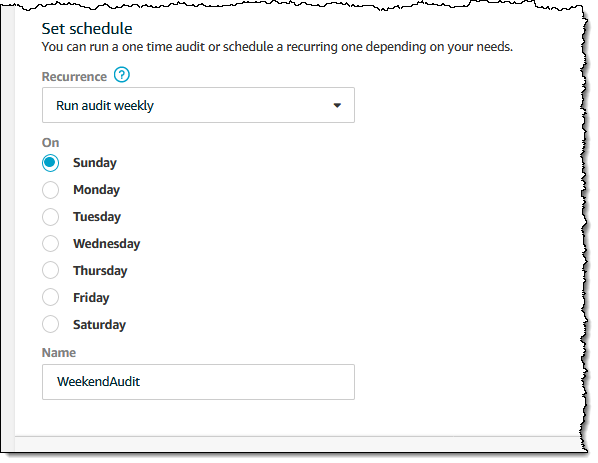
Task: Click the Recurrence field label
Action: pyautogui.click(x=74, y=76)
